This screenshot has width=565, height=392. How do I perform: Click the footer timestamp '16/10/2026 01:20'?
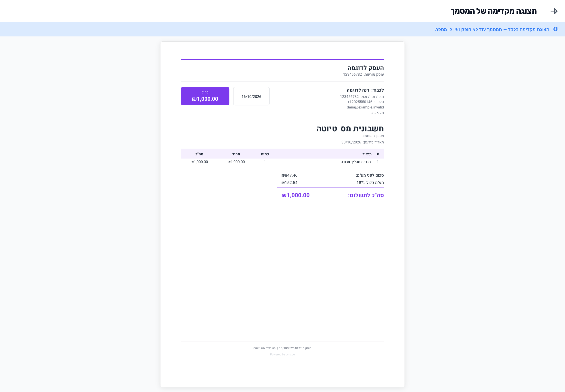point(290,348)
